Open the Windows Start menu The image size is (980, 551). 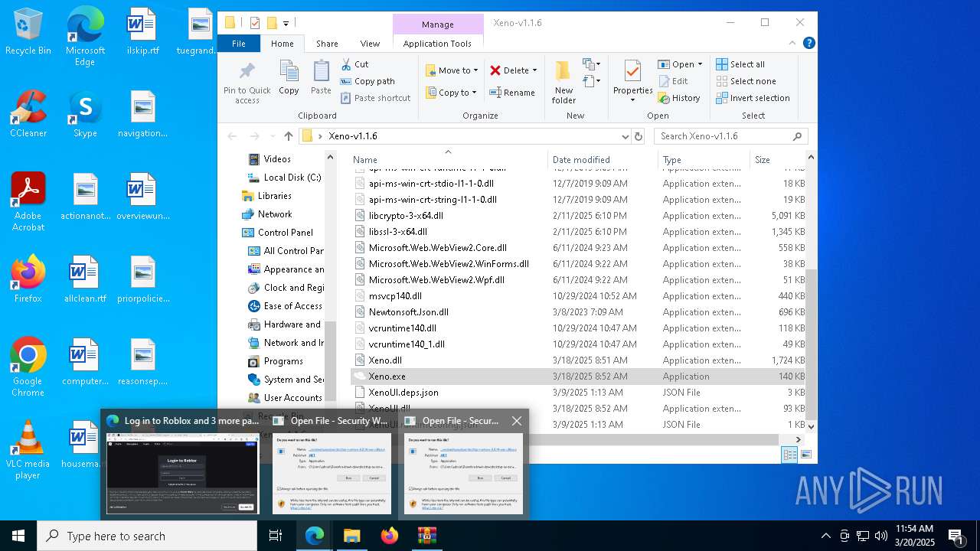pyautogui.click(x=18, y=536)
